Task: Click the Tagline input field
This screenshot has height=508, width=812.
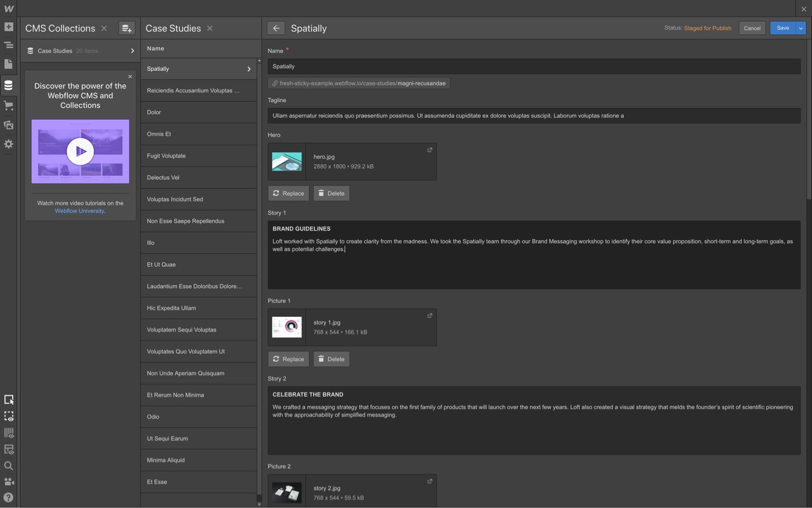Action: coord(534,116)
